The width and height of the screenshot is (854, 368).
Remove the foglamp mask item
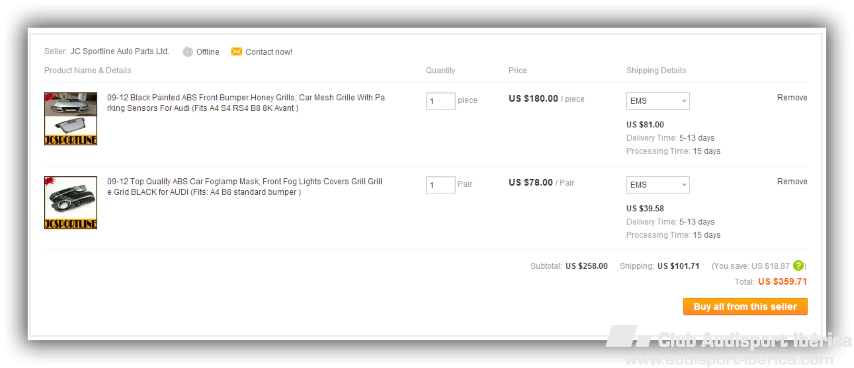tap(792, 181)
